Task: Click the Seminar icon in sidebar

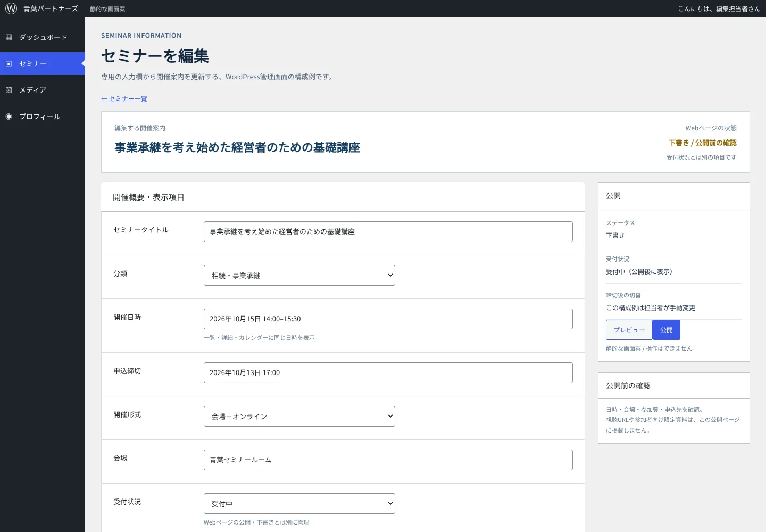Action: pyautogui.click(x=9, y=64)
